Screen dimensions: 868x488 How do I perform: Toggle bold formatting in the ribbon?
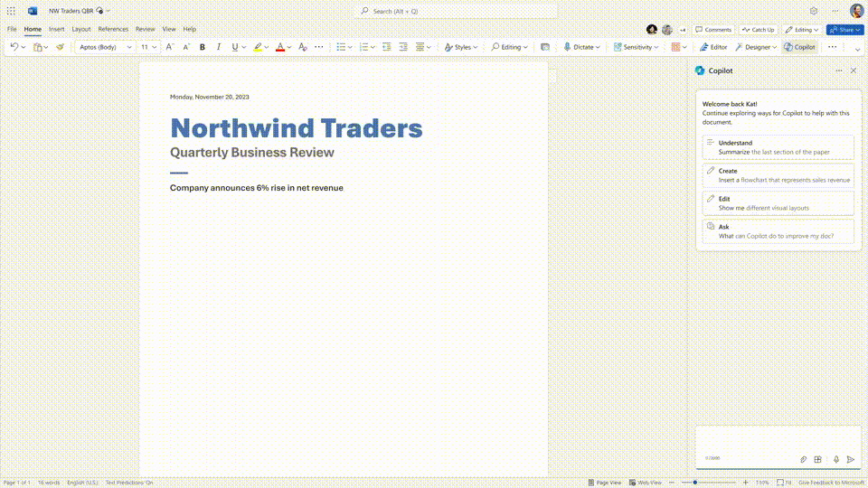click(203, 47)
